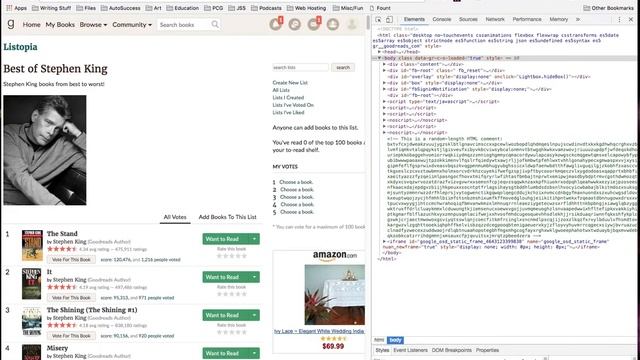
Task: Rate The Shining using its star rating
Action: click(231, 332)
